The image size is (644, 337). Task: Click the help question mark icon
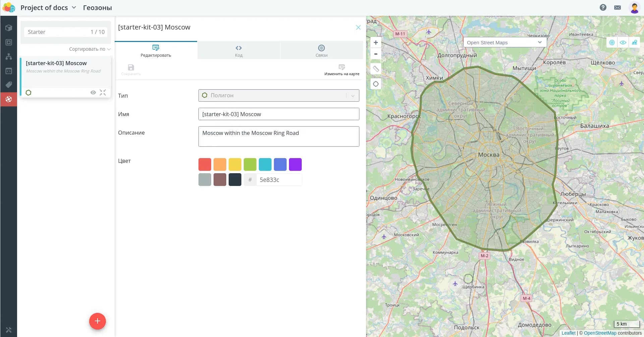[603, 7]
